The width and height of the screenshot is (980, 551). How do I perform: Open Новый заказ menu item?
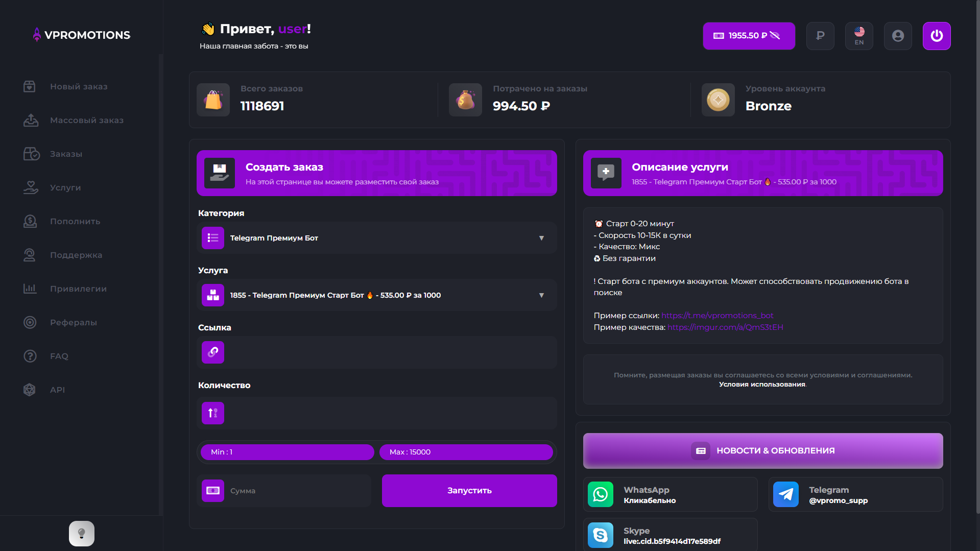tap(79, 86)
